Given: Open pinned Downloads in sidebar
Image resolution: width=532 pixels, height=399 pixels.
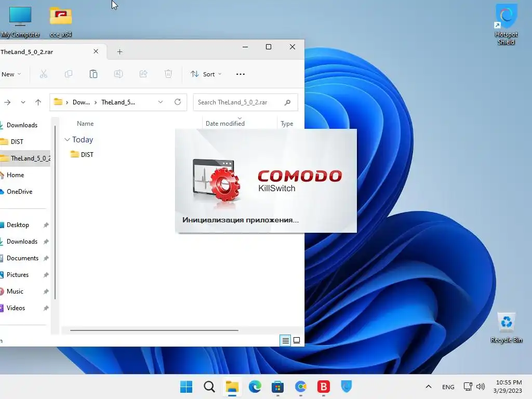Looking at the screenshot, I should (22, 242).
